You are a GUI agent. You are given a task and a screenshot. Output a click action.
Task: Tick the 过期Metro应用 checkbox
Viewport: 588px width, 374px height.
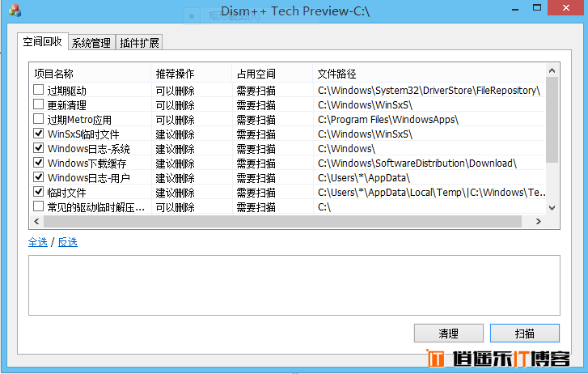point(38,119)
